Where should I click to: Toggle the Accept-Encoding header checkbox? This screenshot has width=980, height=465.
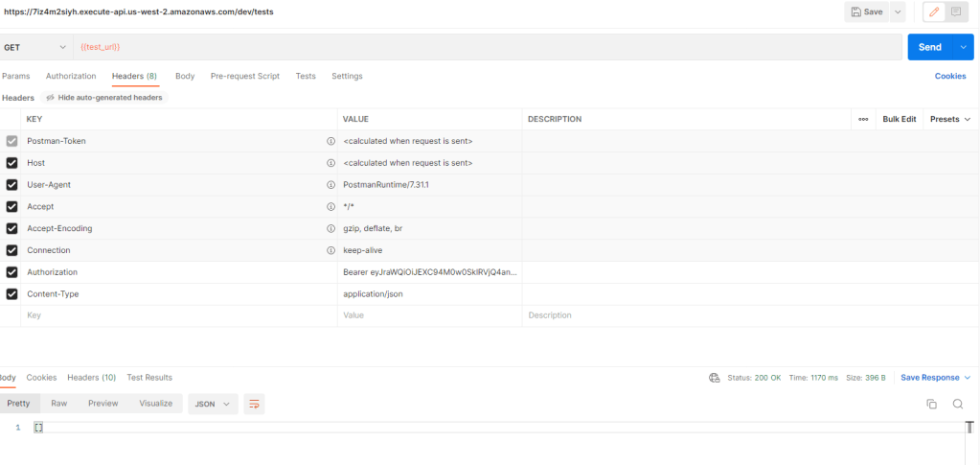(12, 229)
